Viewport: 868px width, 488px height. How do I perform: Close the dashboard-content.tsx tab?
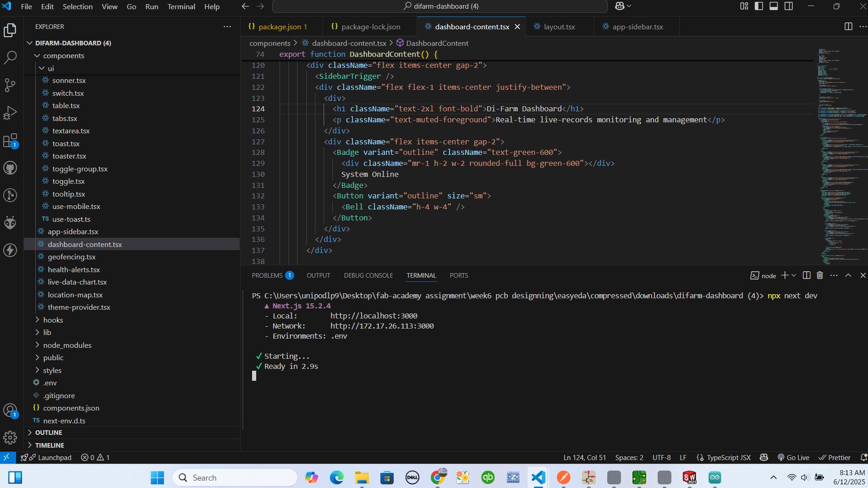(517, 27)
